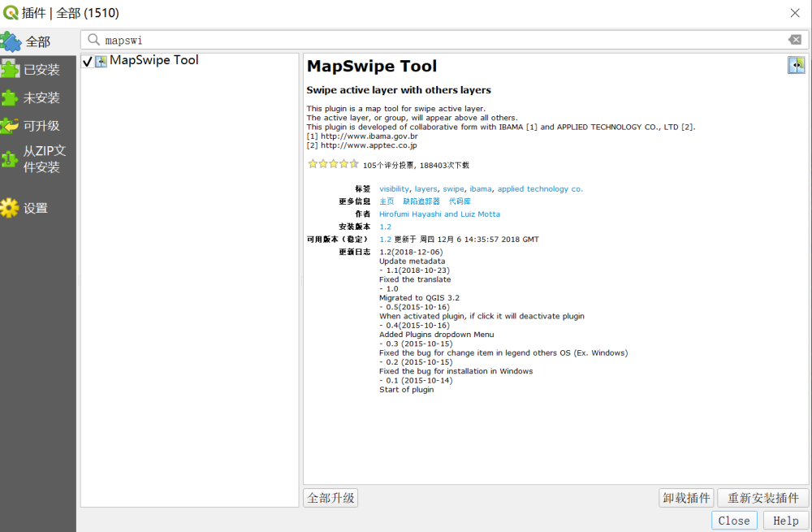This screenshot has height=532, width=812.
Task: Click the 卸载插件 (Uninstall plugin) button
Action: pyautogui.click(x=686, y=498)
